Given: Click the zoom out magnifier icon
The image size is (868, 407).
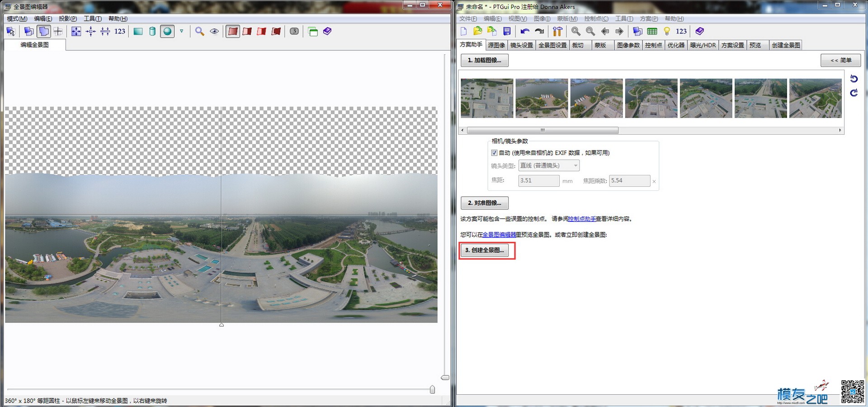Looking at the screenshot, I should pos(590,31).
